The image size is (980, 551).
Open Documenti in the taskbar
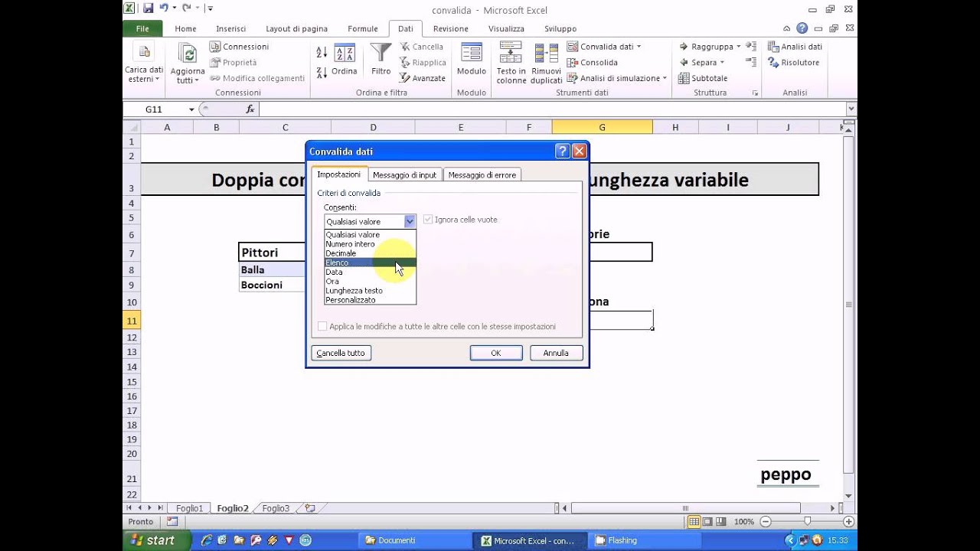coord(413,540)
